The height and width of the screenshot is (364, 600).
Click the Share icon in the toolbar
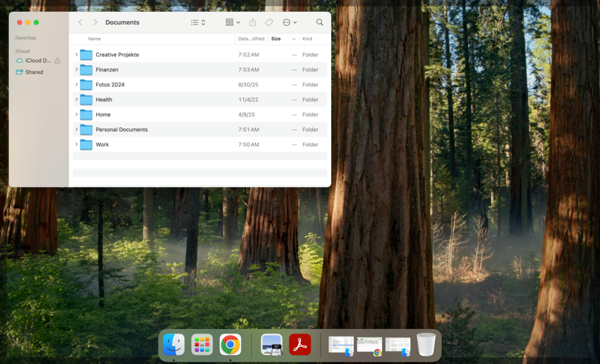point(252,22)
